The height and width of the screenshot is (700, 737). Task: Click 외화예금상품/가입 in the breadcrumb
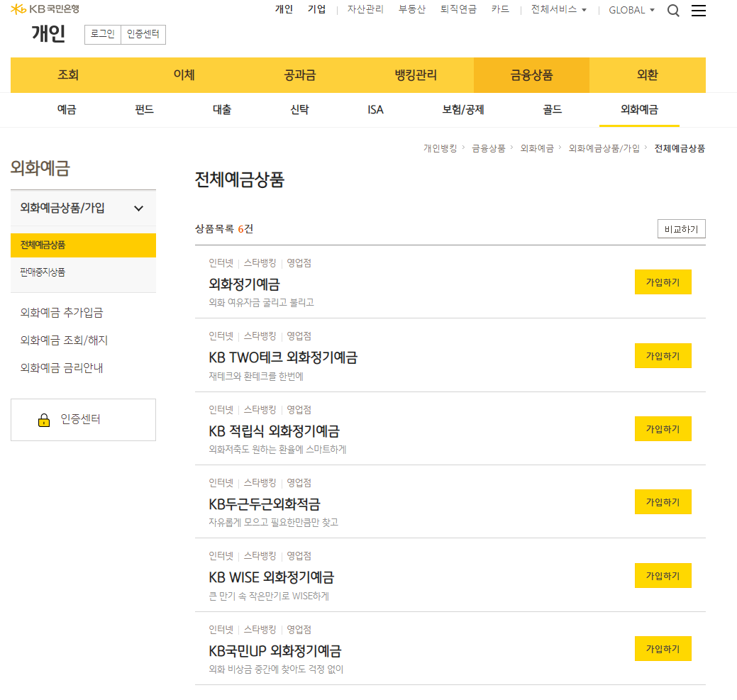[x=604, y=148]
